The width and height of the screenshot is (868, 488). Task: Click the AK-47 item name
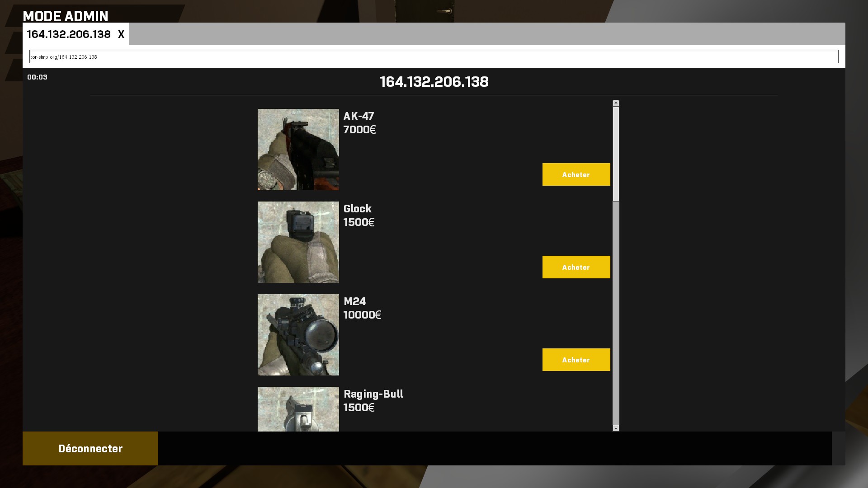tap(359, 116)
